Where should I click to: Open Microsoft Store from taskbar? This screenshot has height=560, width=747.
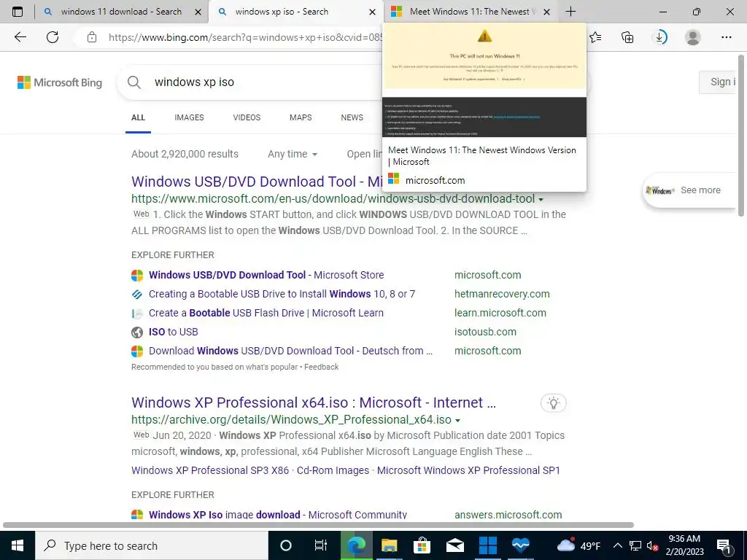422,545
